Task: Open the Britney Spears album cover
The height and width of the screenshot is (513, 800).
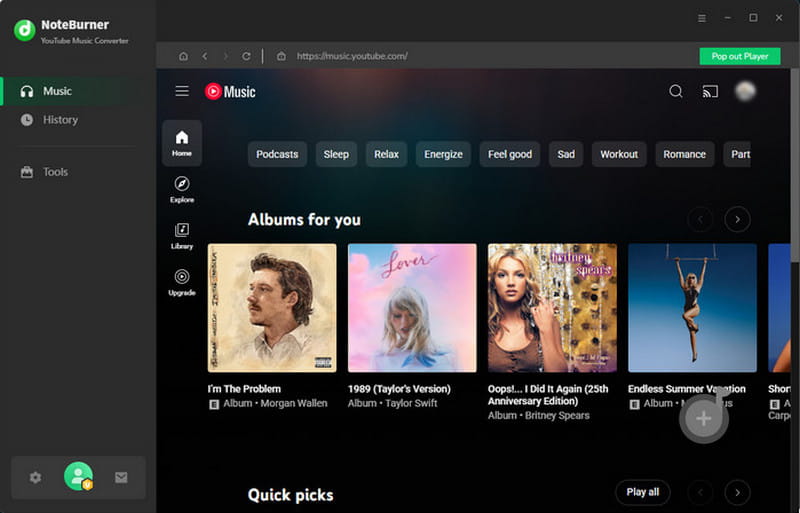Action: point(553,308)
